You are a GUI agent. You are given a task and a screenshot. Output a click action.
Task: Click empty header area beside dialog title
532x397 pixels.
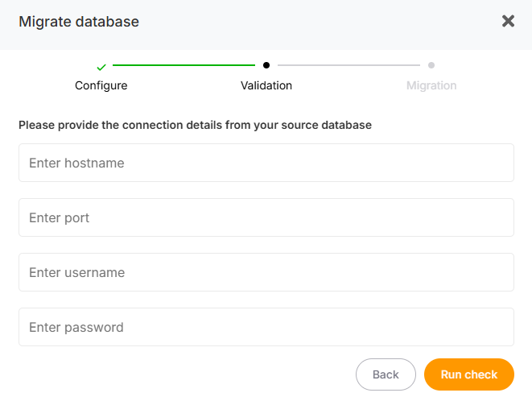[x=322, y=22]
